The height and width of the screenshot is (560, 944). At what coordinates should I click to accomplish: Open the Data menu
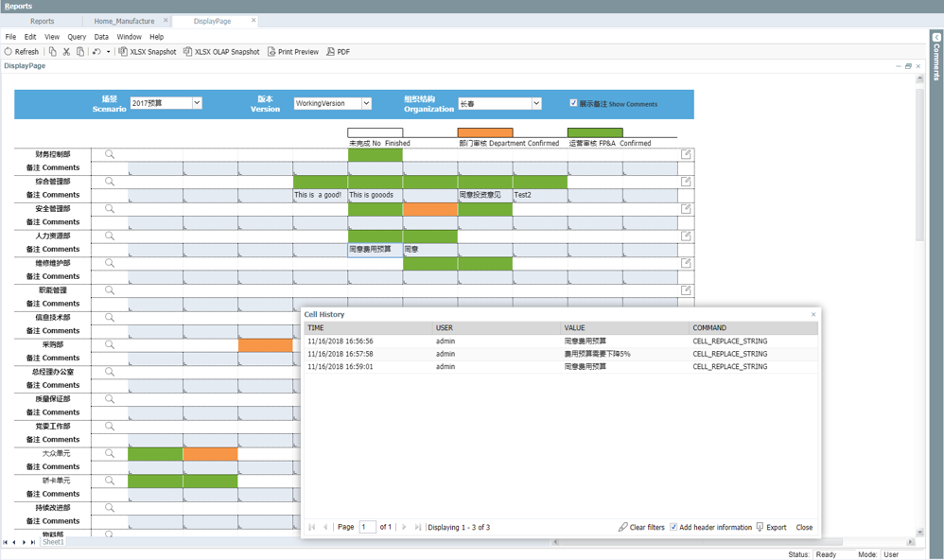pyautogui.click(x=101, y=37)
